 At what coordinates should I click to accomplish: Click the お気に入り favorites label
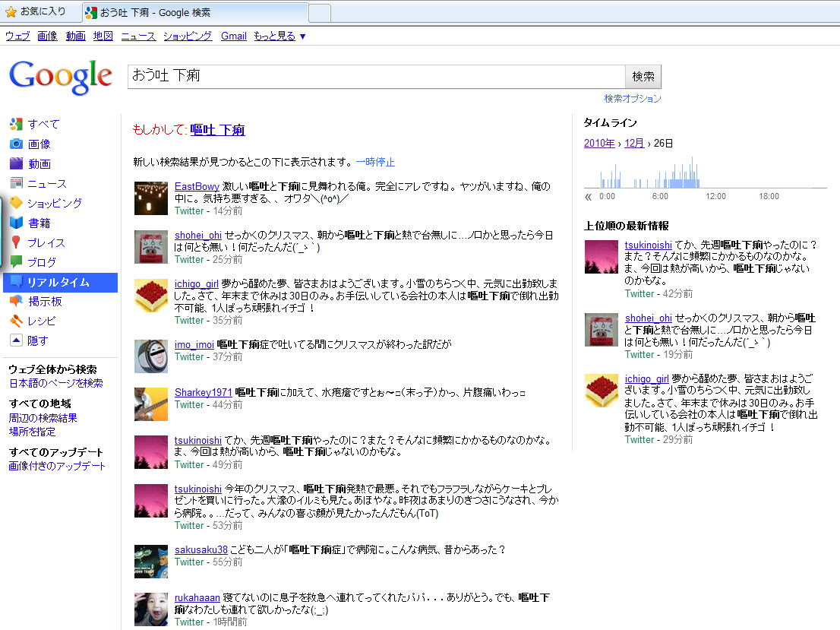coord(43,11)
